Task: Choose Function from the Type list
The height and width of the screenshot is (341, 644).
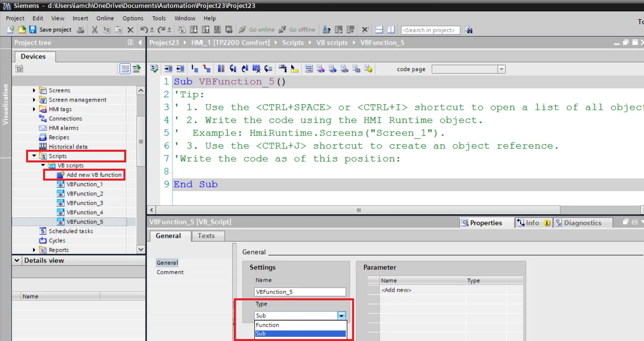Action: [267, 325]
